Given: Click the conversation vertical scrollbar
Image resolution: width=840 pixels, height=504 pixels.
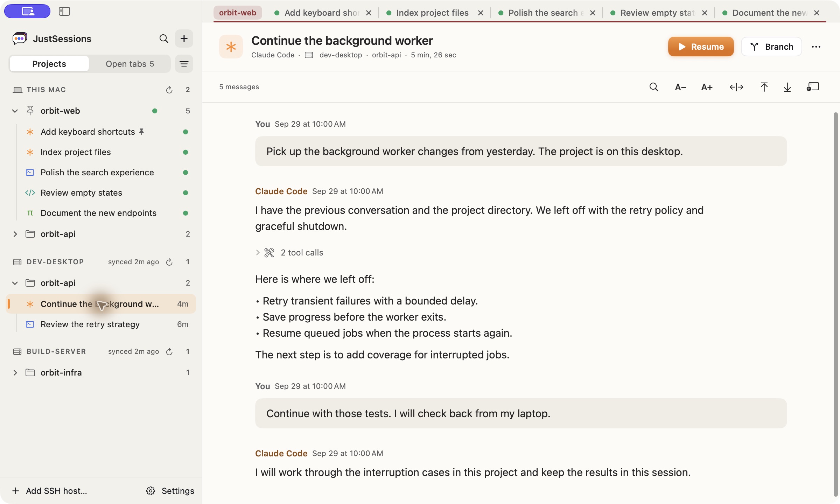Looking at the screenshot, I should coord(835,304).
